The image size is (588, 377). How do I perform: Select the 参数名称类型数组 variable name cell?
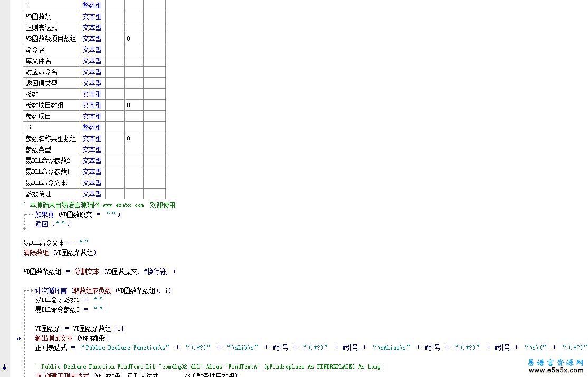point(51,138)
